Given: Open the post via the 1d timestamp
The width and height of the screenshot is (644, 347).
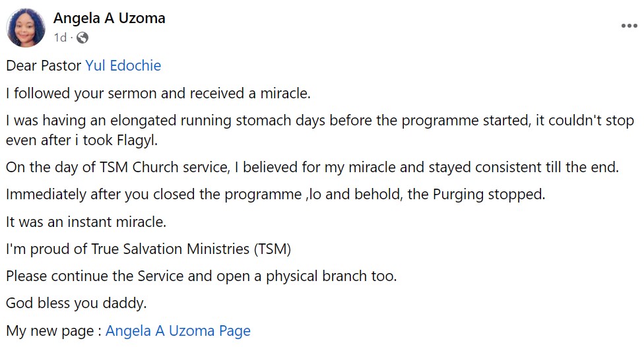Looking at the screenshot, I should pyautogui.click(x=59, y=38).
